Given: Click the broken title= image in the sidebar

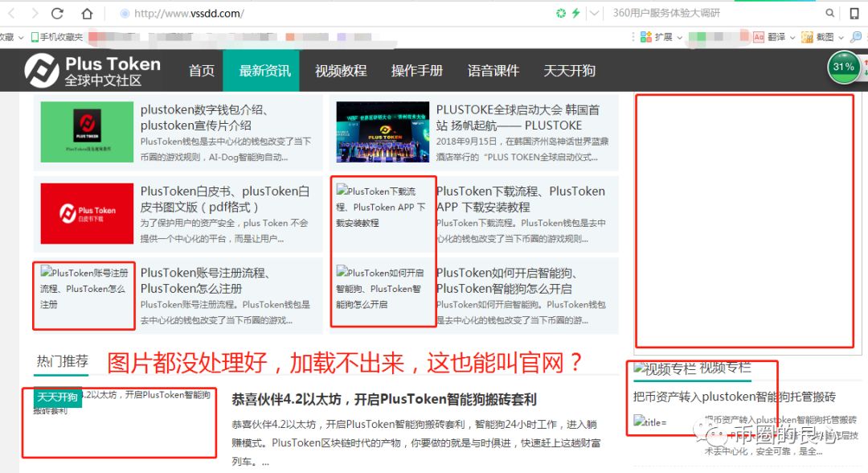Looking at the screenshot, I should pos(651,422).
